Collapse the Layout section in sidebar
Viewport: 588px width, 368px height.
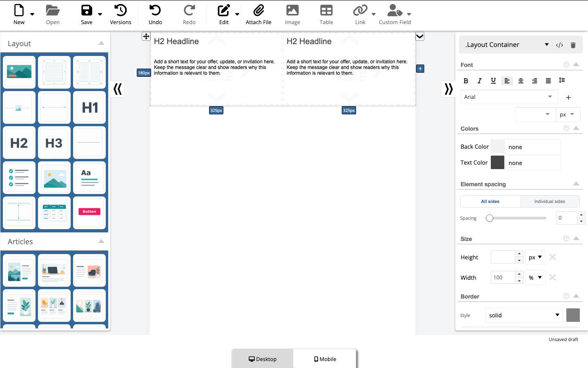pyautogui.click(x=101, y=43)
